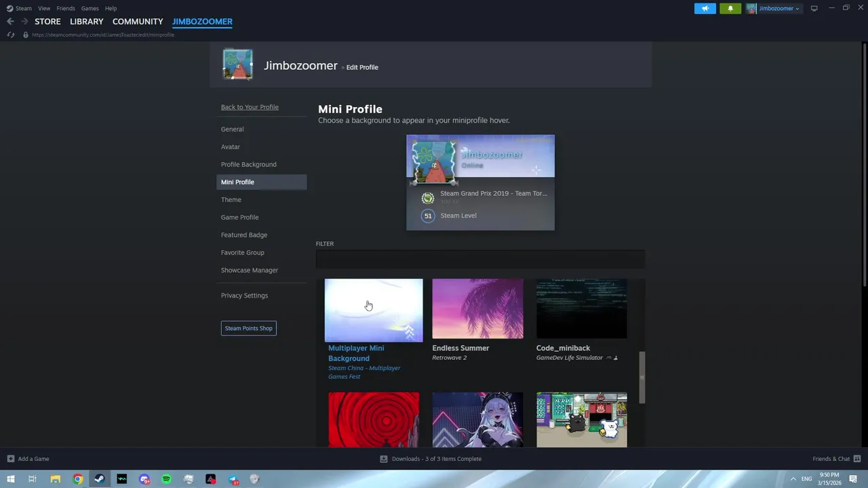Select Mini Profile sidebar item
The image size is (868, 488).
[x=261, y=182]
